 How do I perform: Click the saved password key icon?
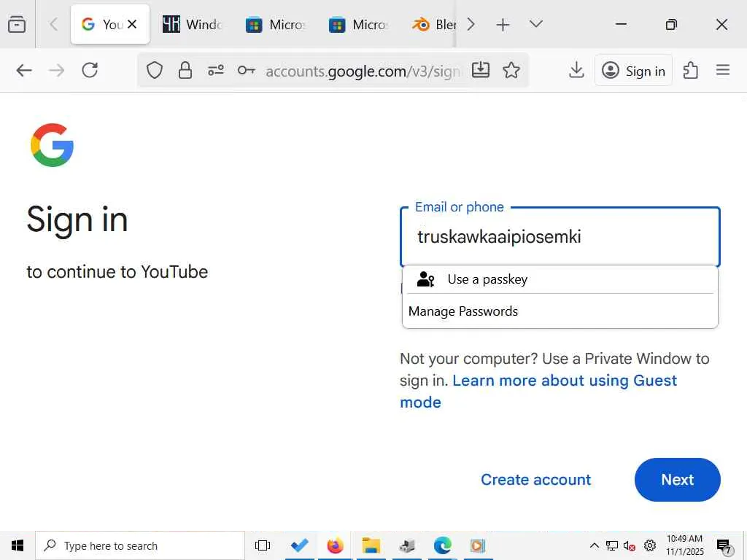[x=247, y=71]
